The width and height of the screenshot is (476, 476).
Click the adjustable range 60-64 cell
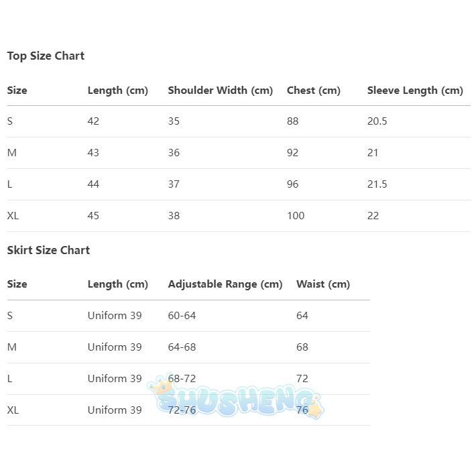pyautogui.click(x=182, y=316)
